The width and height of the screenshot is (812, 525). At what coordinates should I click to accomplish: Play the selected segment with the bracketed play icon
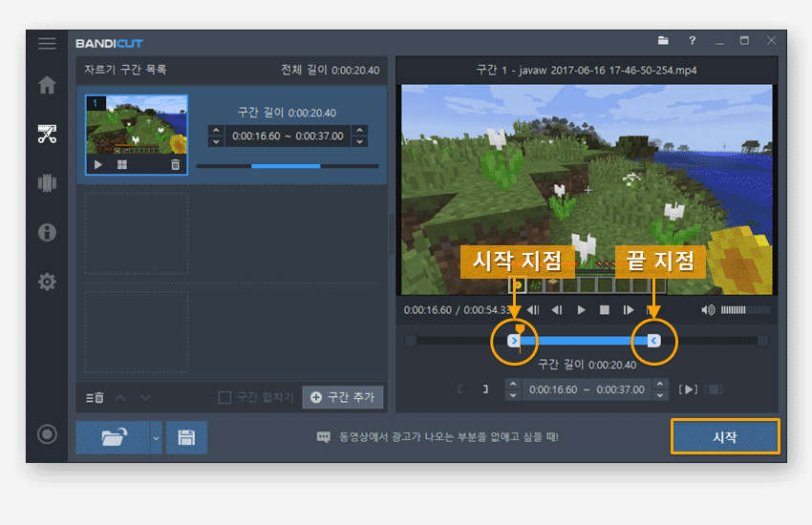tap(688, 389)
